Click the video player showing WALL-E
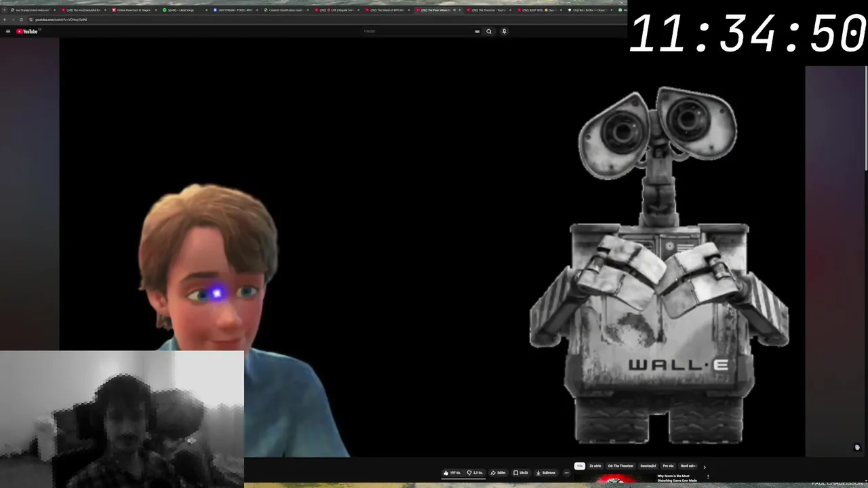This screenshot has height=488, width=868. (x=432, y=247)
